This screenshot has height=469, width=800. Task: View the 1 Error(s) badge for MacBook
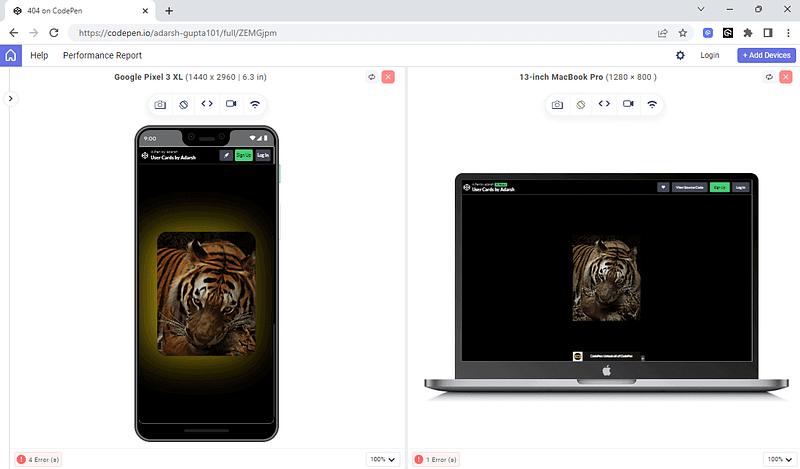(436, 459)
